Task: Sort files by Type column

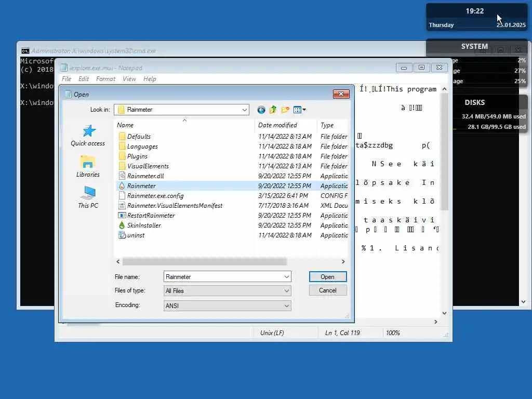Action: point(333,125)
